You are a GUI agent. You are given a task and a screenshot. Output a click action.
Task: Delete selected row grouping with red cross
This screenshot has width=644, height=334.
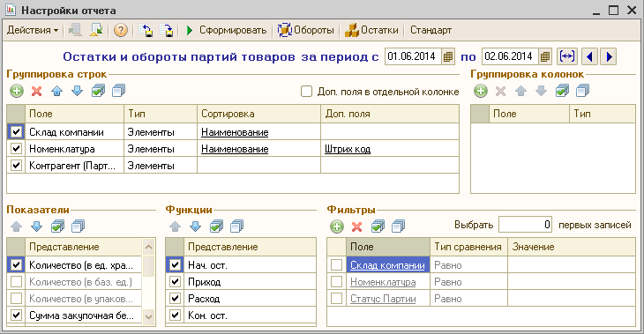pos(36,91)
